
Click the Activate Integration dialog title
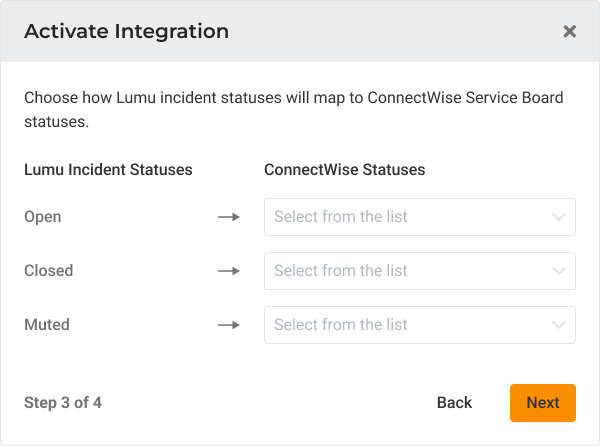pos(126,31)
